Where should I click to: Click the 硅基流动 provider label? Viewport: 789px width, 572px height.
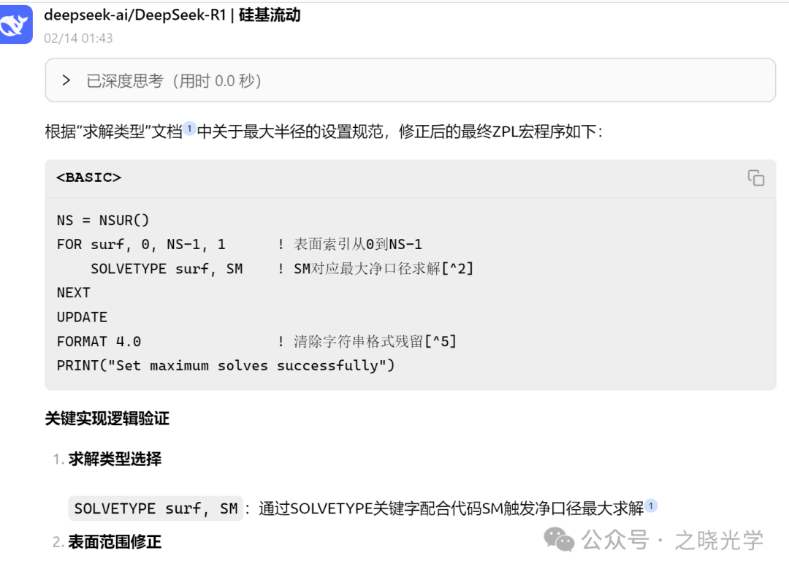tap(269, 15)
